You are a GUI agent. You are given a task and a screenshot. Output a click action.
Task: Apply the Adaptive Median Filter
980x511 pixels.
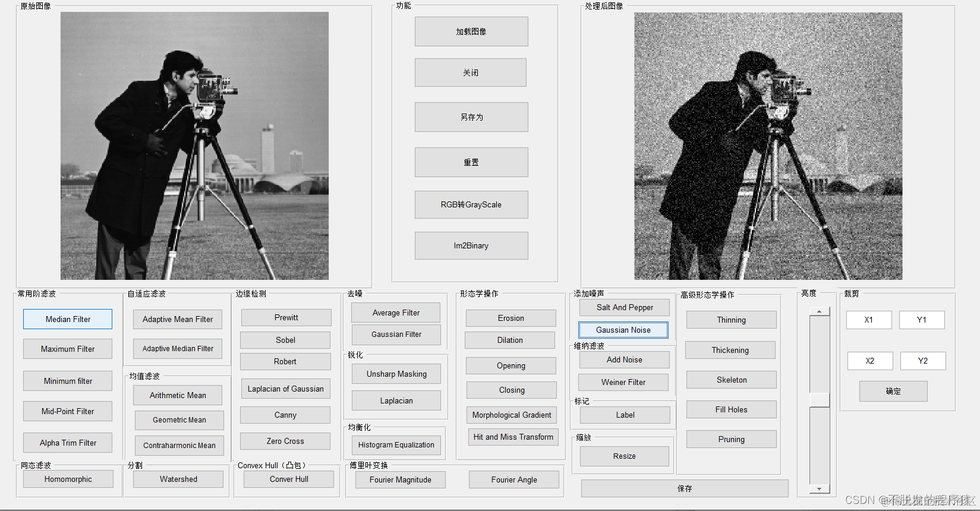click(178, 349)
